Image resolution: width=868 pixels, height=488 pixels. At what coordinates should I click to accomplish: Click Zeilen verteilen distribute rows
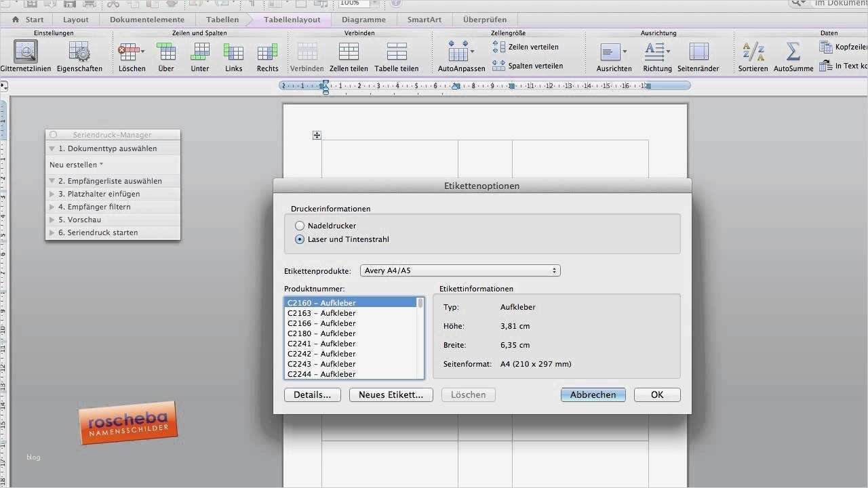tap(526, 47)
